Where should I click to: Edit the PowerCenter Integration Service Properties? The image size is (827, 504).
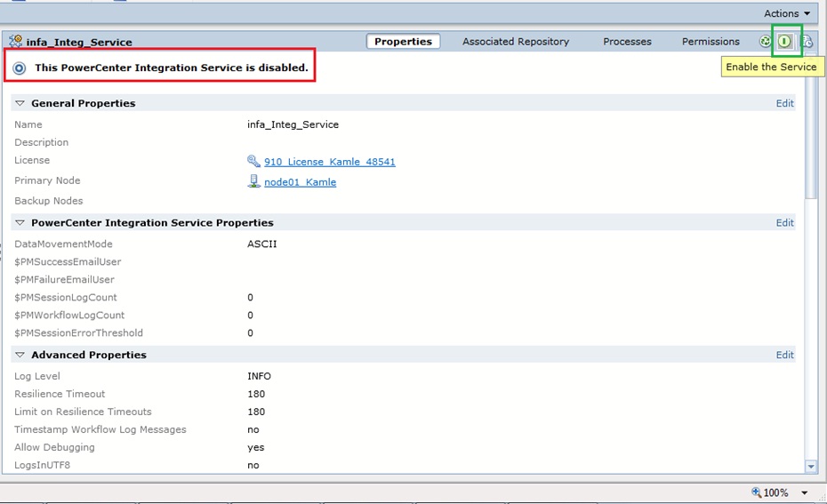(784, 222)
